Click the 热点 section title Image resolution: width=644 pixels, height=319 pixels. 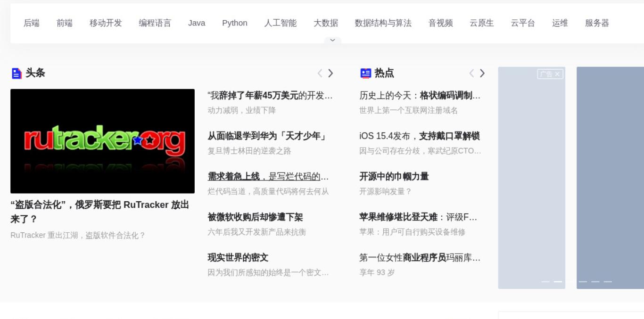(384, 73)
